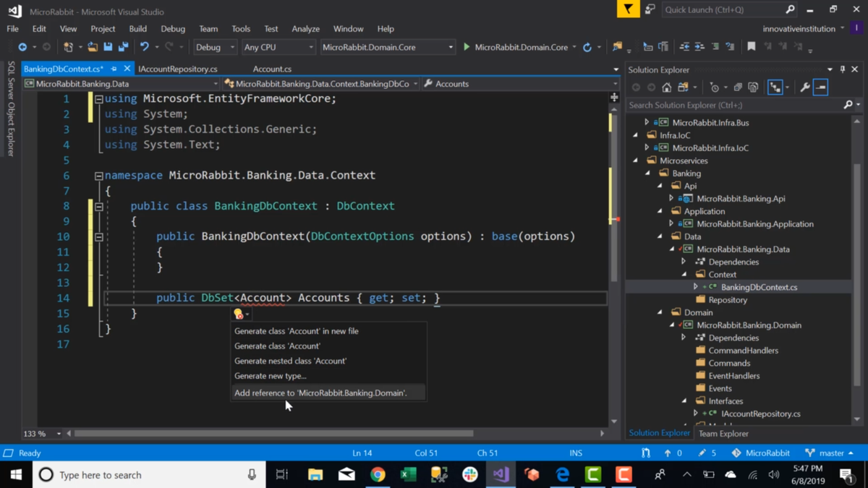Click the Home icon in Solution Explorer
The width and height of the screenshot is (868, 488).
click(667, 87)
